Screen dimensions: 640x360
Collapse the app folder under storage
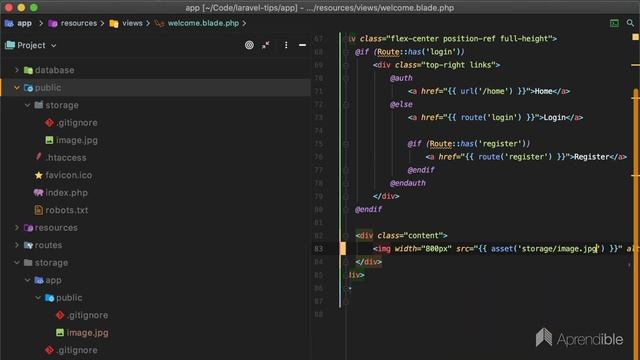pos(27,280)
